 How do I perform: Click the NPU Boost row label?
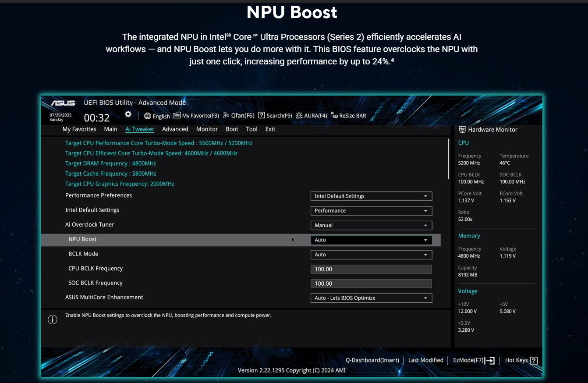[83, 239]
